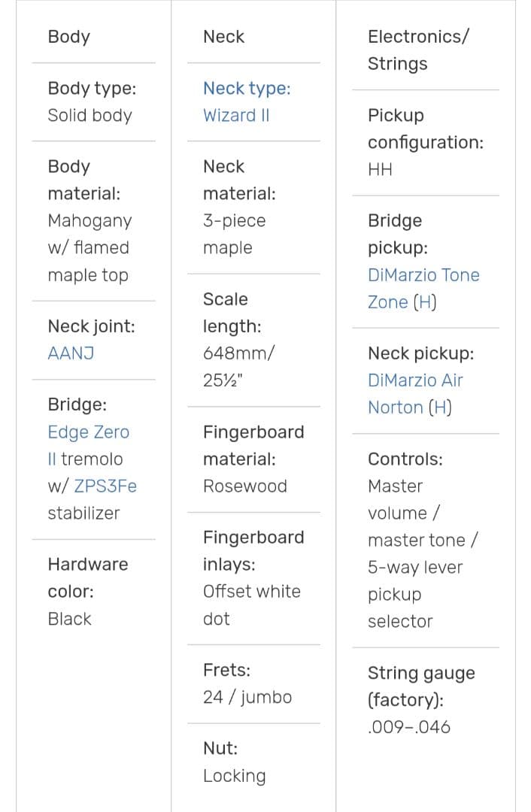The width and height of the screenshot is (531, 812).
Task: Open the Neck type link
Action: pos(246,89)
